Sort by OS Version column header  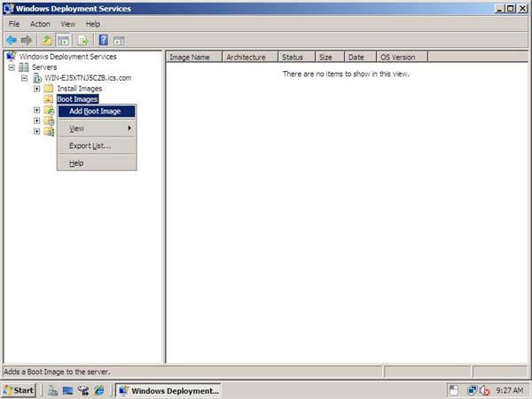[x=402, y=57]
